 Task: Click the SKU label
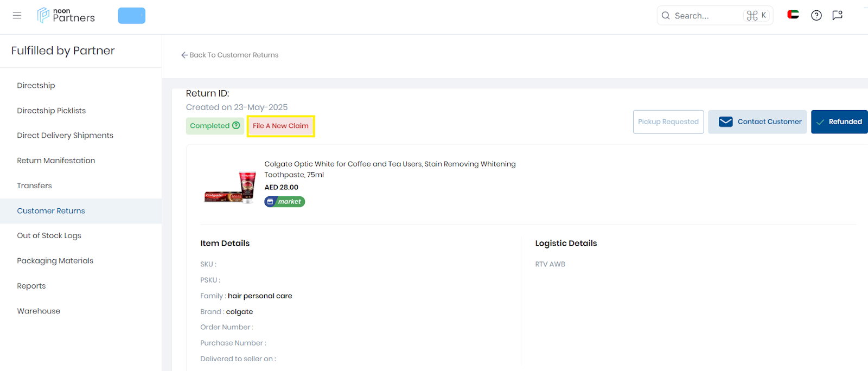(x=208, y=264)
